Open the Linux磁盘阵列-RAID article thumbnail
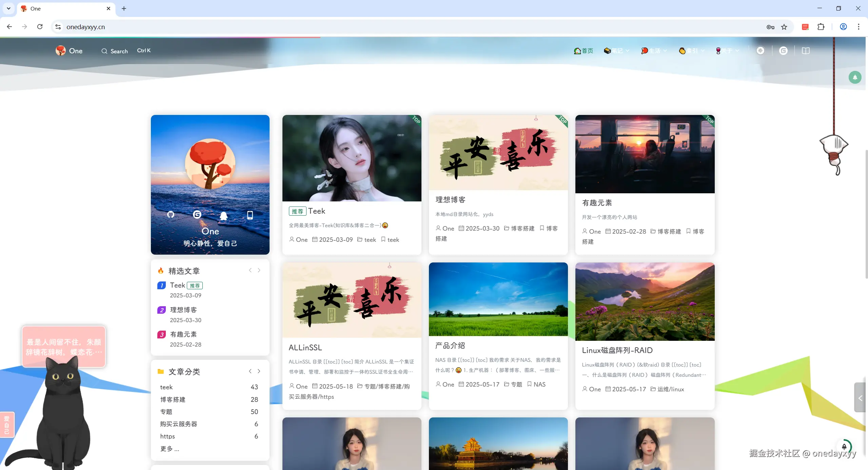The width and height of the screenshot is (868, 470). pyautogui.click(x=645, y=301)
